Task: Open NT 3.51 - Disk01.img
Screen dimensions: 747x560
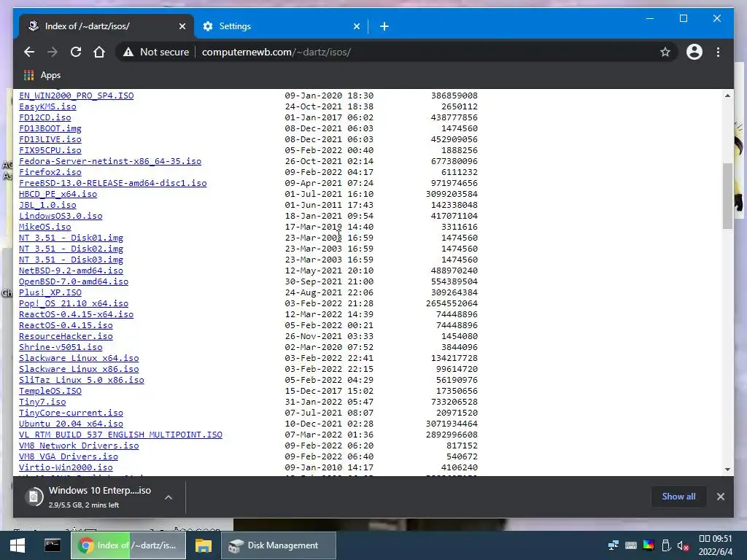Action: click(71, 238)
